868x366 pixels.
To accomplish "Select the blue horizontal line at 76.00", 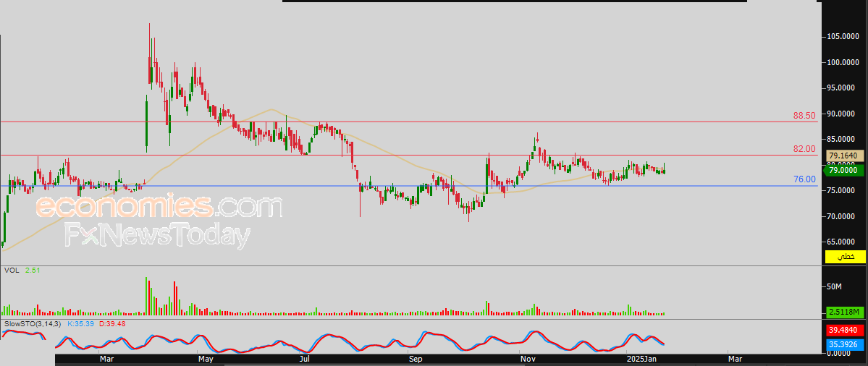I will [x=410, y=186].
